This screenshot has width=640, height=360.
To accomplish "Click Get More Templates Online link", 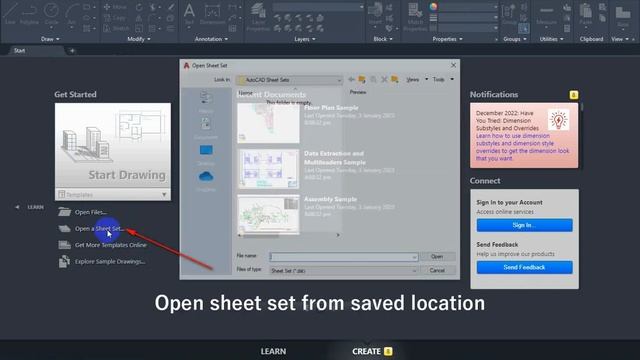I will tap(111, 245).
